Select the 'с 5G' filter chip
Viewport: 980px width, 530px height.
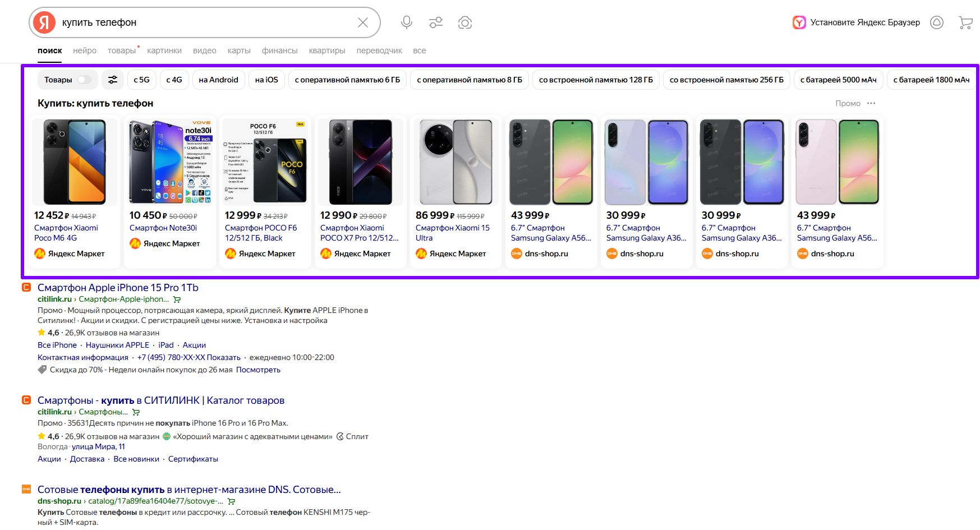tap(142, 80)
